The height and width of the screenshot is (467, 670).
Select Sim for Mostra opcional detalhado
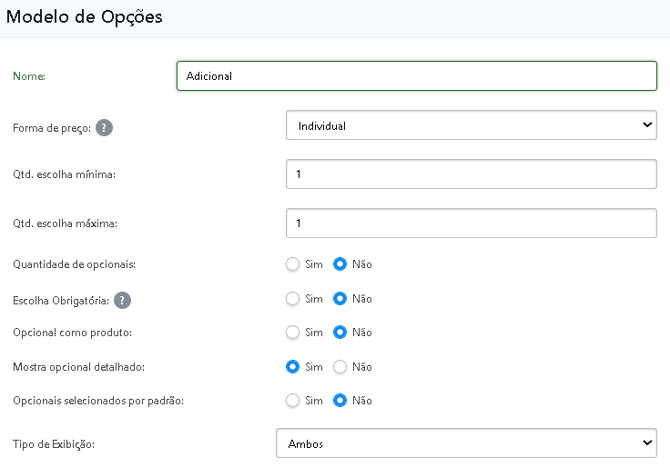293,367
